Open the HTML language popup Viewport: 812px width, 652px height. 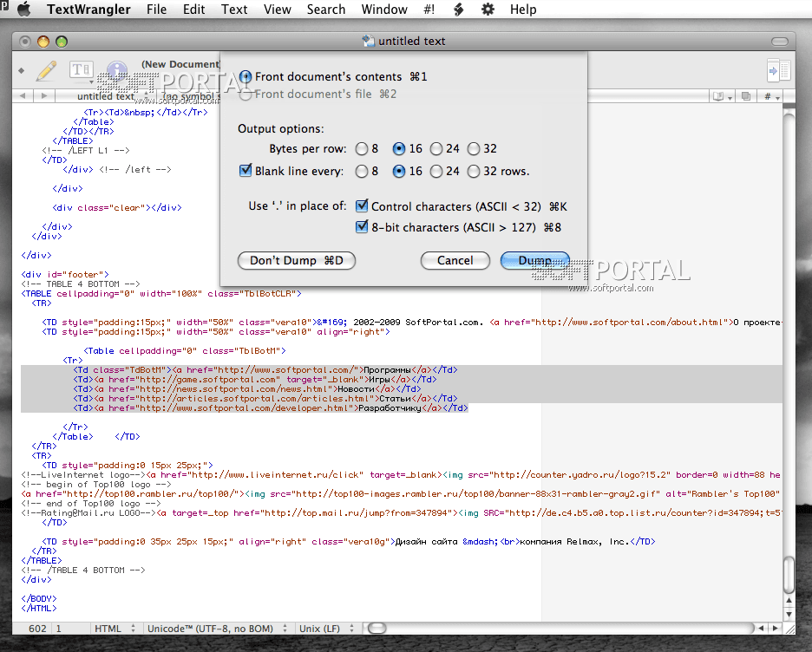click(113, 629)
